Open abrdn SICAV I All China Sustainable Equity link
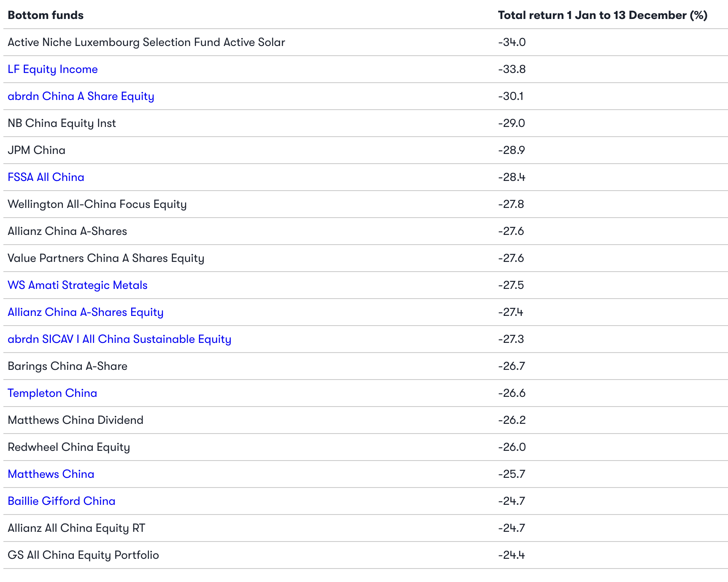This screenshot has width=728, height=582. point(119,339)
